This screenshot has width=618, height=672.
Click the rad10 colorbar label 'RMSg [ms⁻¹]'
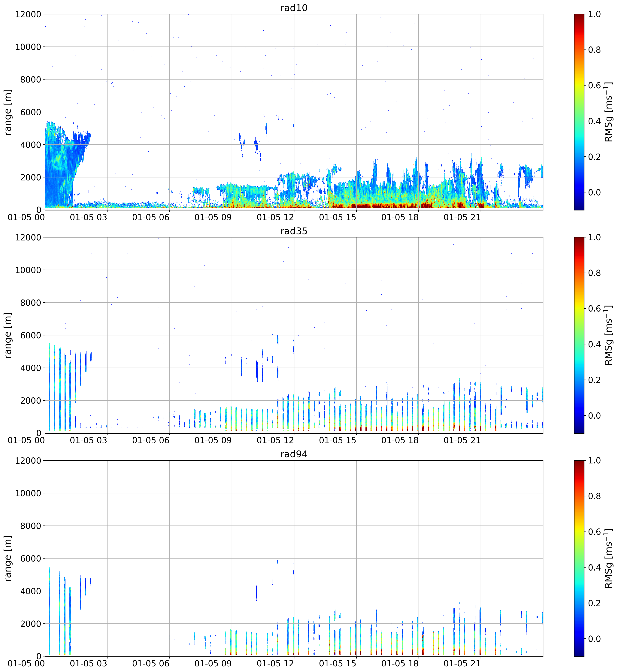[609, 112]
